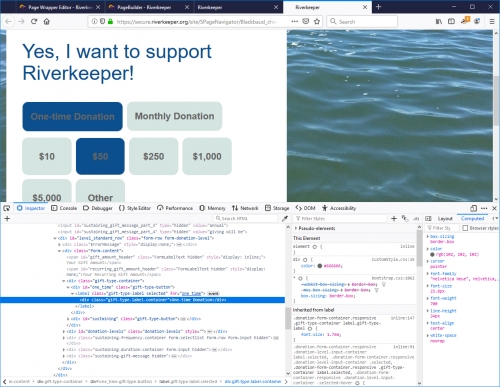Screen dimensions: 500x387
Task: Expand the font-family computed property
Action: tap(428, 274)
